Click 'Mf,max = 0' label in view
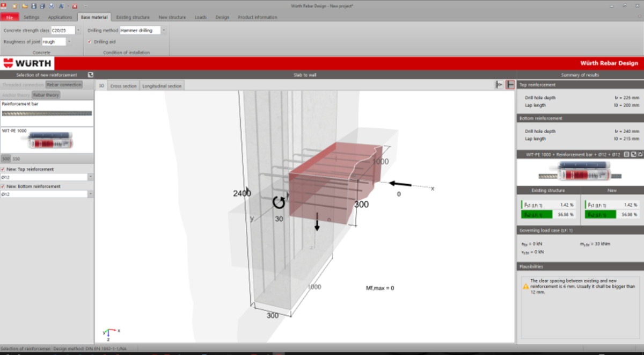 pos(380,288)
